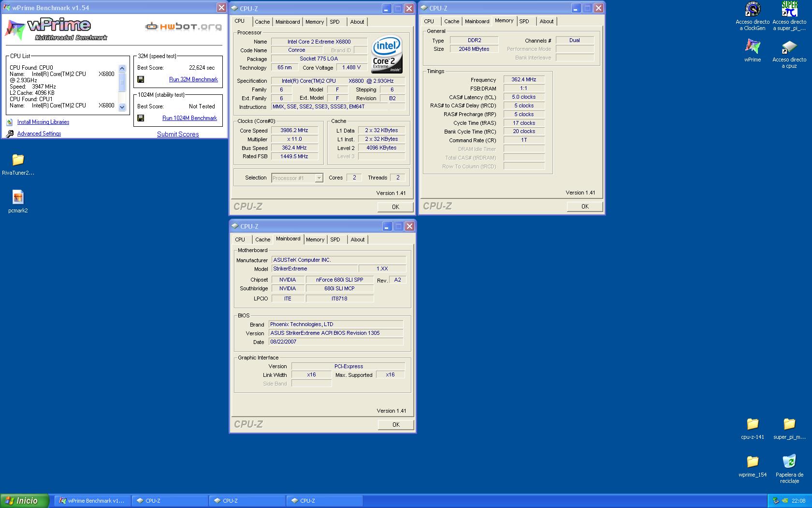Image resolution: width=812 pixels, height=508 pixels.
Task: Click OK in the Memory CPU-Z window
Action: click(585, 207)
